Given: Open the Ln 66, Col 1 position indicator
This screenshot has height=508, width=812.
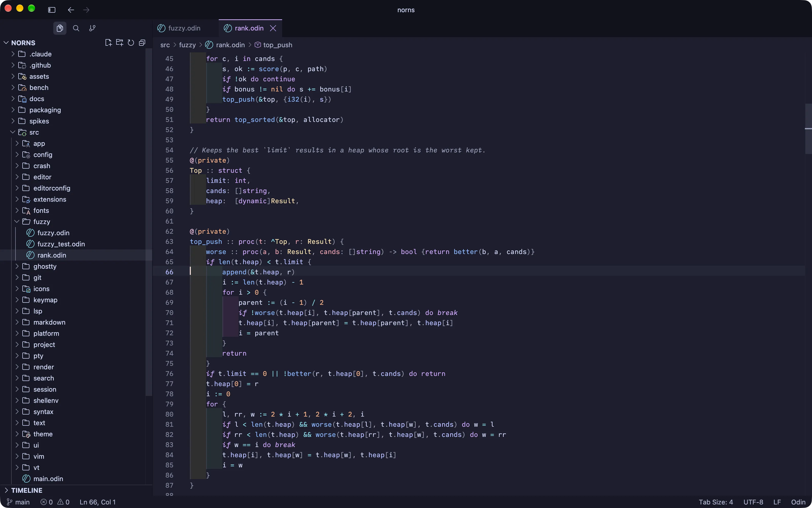Looking at the screenshot, I should point(98,502).
